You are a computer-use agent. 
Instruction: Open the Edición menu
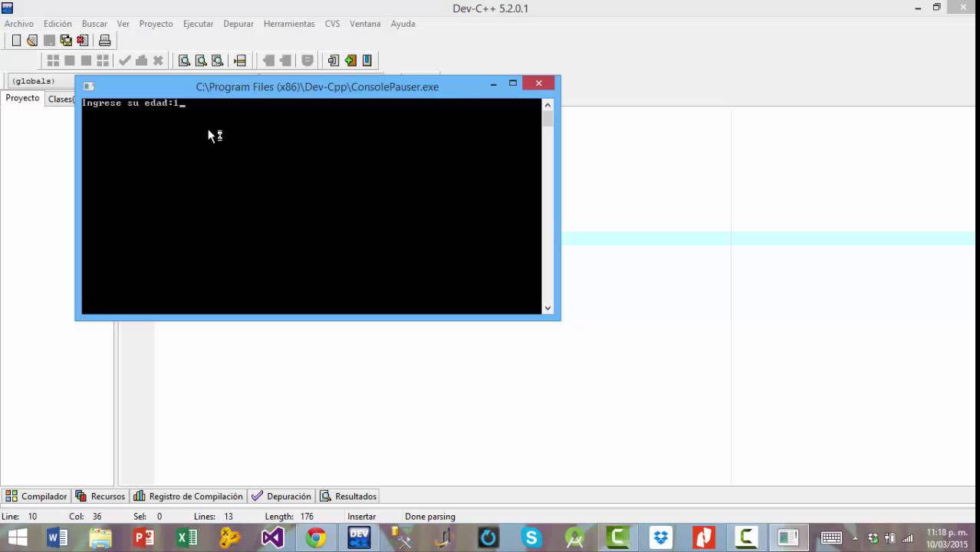[58, 24]
